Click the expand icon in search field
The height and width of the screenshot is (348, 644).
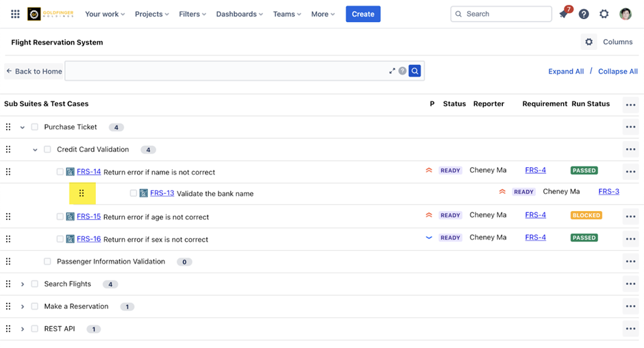click(x=393, y=71)
